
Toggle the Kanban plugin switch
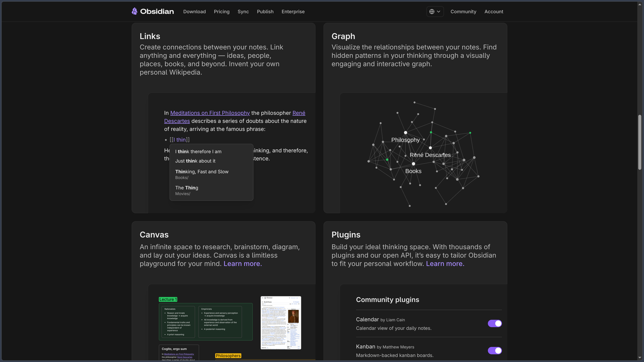[495, 350]
